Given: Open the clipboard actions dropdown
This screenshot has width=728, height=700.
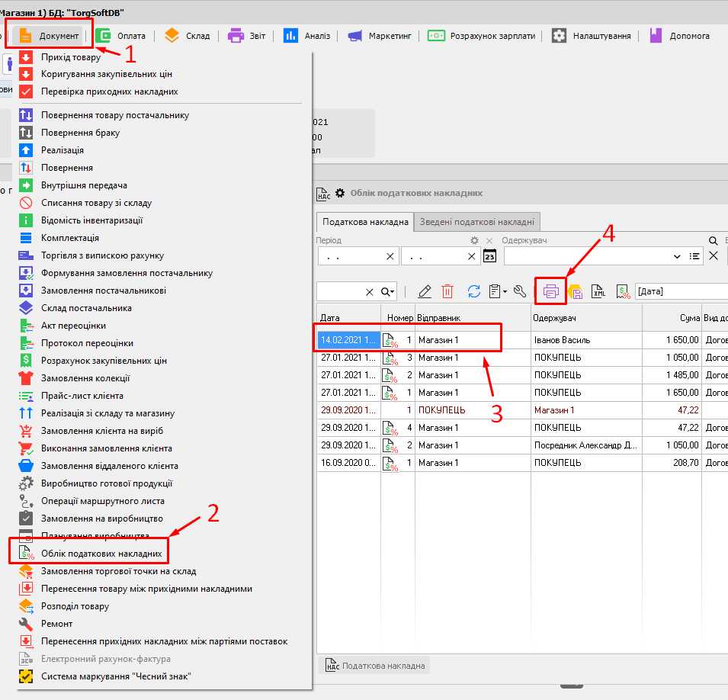Looking at the screenshot, I should coord(499,291).
